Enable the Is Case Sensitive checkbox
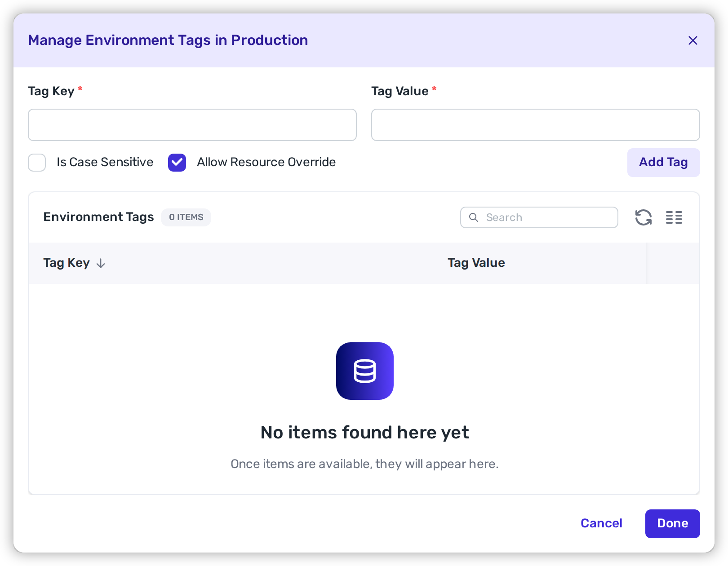The height and width of the screenshot is (566, 728). 37,163
